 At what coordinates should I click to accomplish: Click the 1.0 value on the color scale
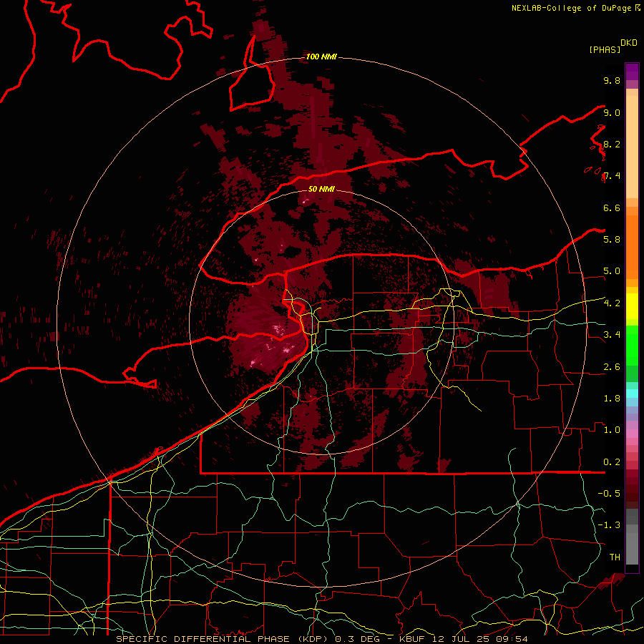(x=612, y=430)
